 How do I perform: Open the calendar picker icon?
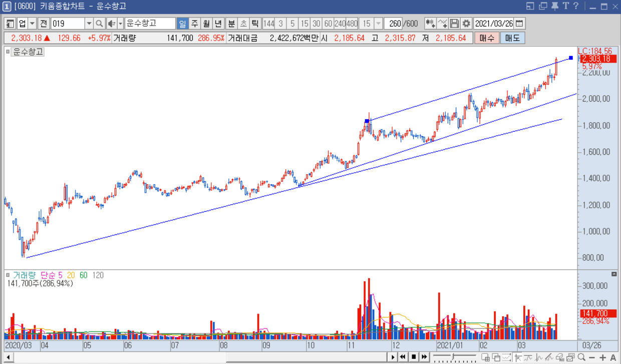520,24
